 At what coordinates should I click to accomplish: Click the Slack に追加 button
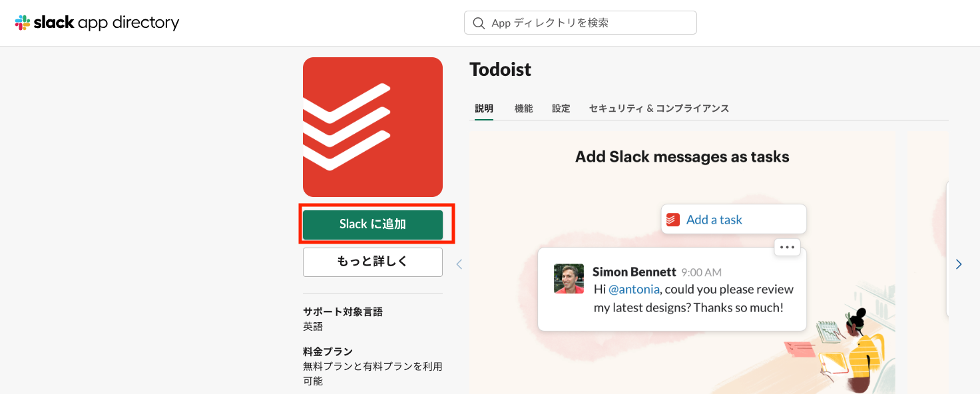click(372, 224)
